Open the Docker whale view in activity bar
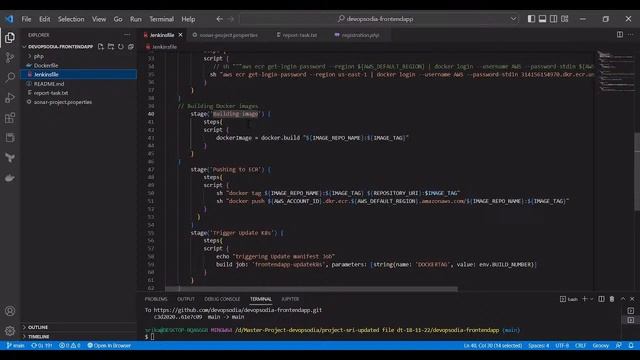This screenshot has height=360, width=640. tap(10, 178)
